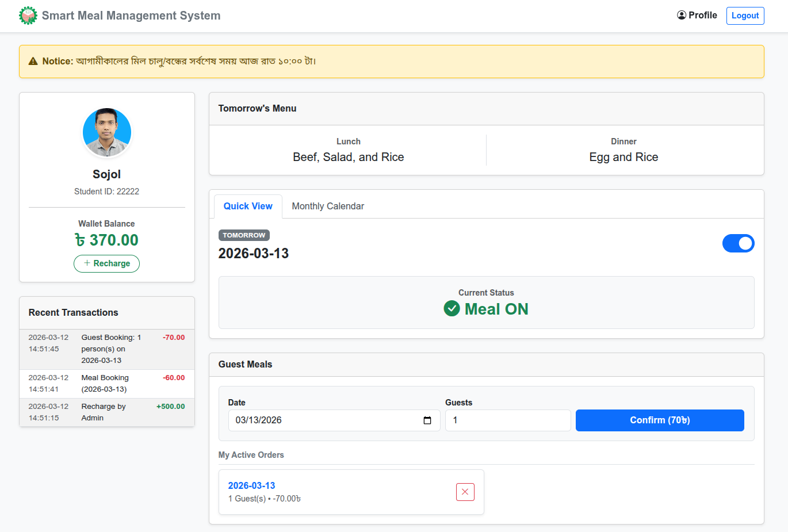The image size is (788, 532).
Task: Open the 2026-03-13 active order link
Action: [x=251, y=485]
